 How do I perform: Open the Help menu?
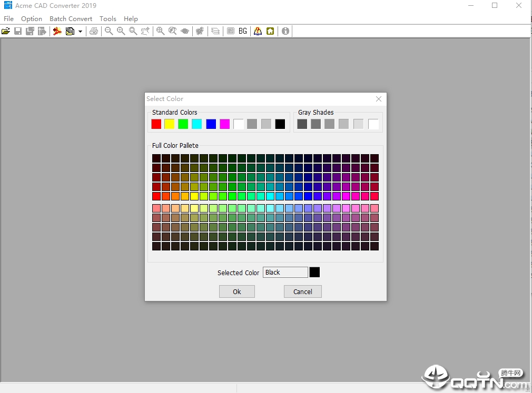coord(131,18)
